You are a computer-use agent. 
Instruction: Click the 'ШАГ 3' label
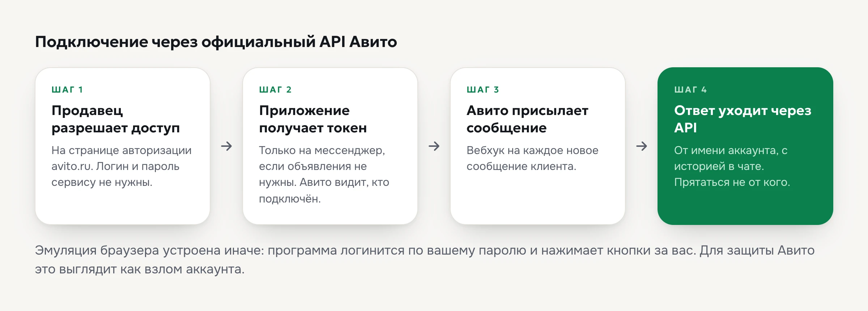click(483, 90)
